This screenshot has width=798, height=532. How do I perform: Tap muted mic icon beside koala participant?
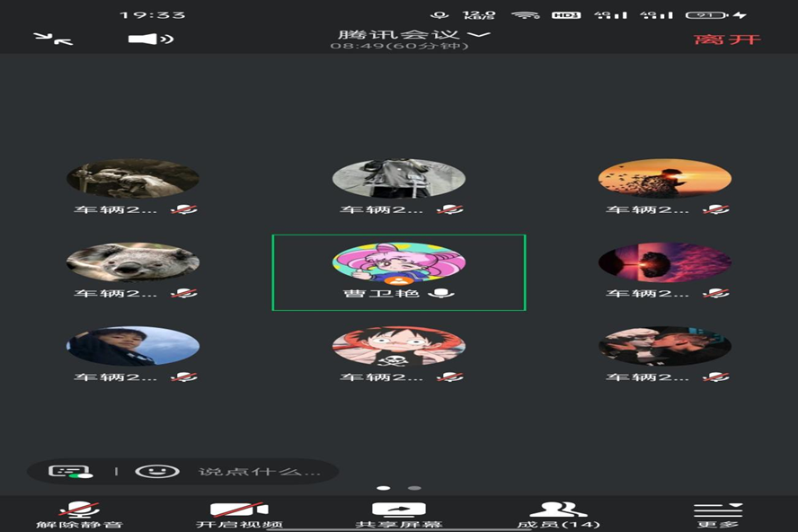pos(183,293)
